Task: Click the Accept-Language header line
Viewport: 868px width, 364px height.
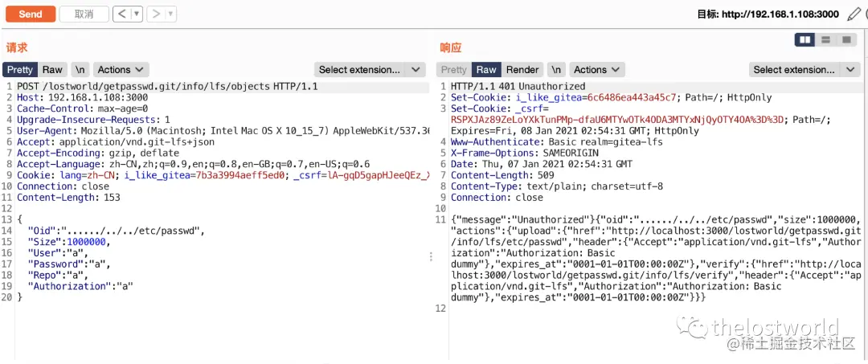Action: click(193, 164)
